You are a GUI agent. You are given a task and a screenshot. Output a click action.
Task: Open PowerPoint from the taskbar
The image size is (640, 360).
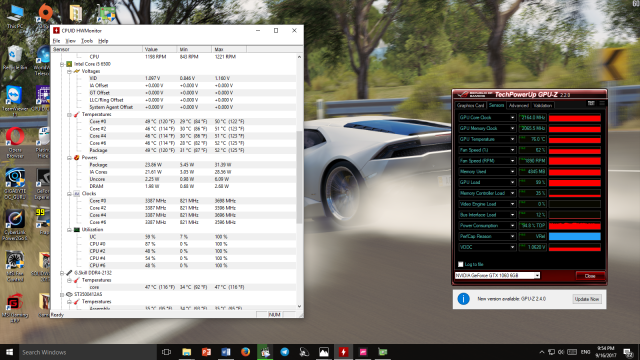(206, 352)
